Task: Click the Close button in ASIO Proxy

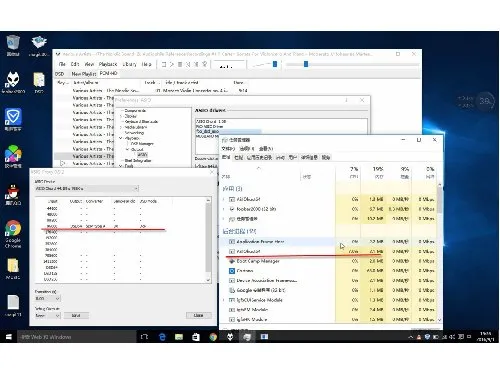Action: pos(198,315)
